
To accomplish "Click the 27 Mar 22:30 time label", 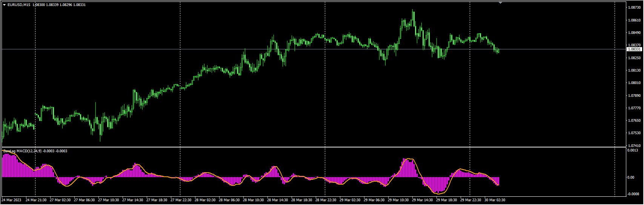I will tap(181, 200).
